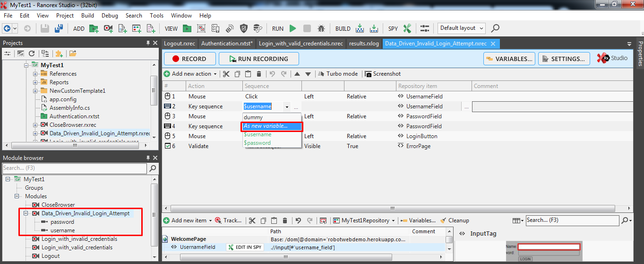Delete action using trash icon in recorder
644x264 pixels.
[x=259, y=74]
